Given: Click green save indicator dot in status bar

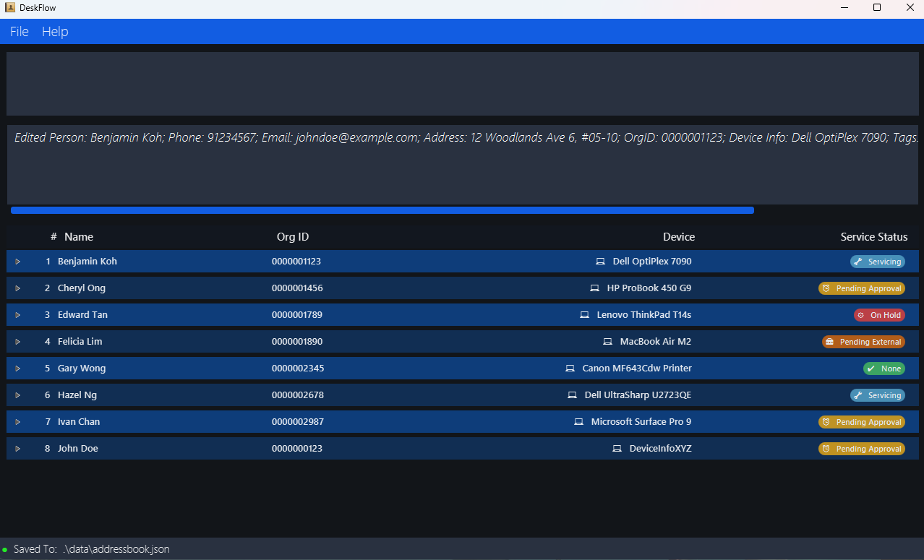Looking at the screenshot, I should pyautogui.click(x=4, y=550).
